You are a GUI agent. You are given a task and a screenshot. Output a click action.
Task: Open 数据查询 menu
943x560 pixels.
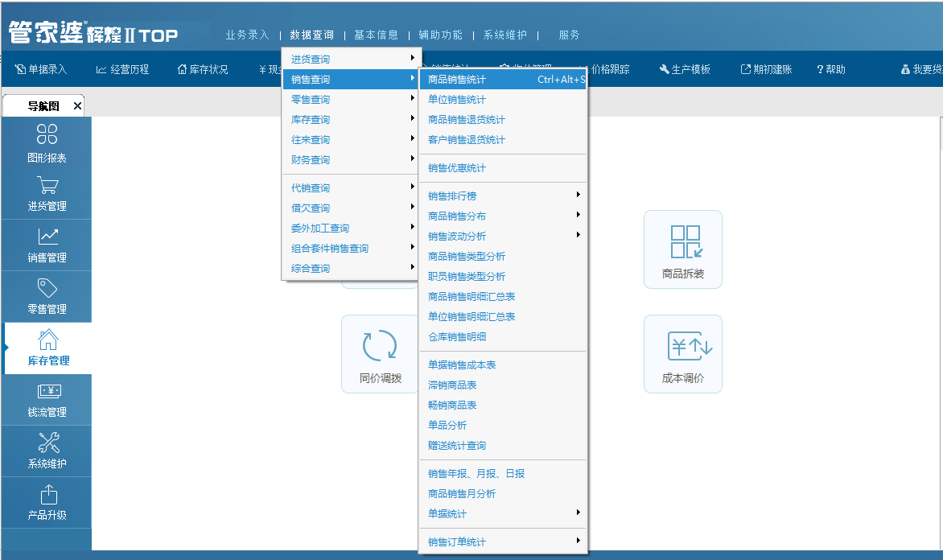tap(311, 35)
